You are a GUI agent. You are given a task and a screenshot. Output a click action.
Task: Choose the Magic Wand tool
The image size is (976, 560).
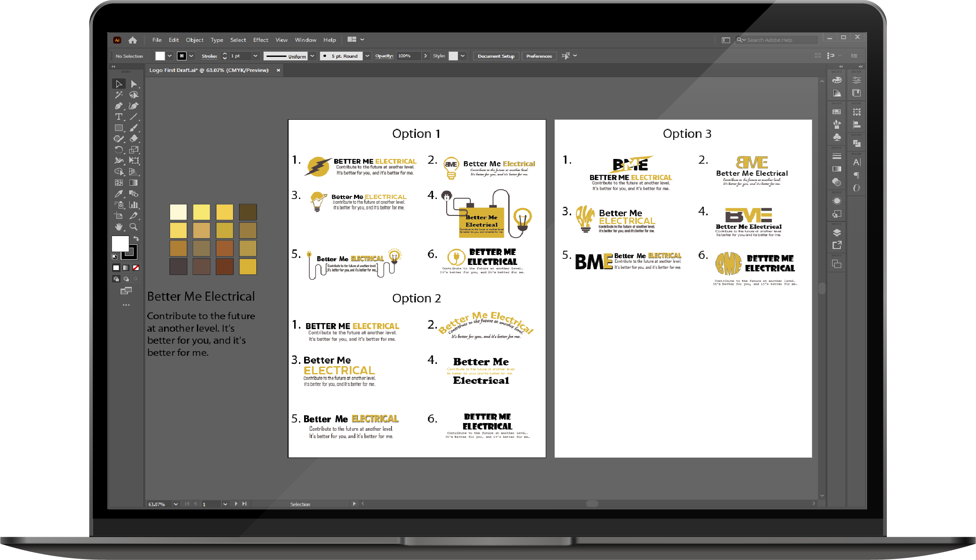(x=118, y=95)
